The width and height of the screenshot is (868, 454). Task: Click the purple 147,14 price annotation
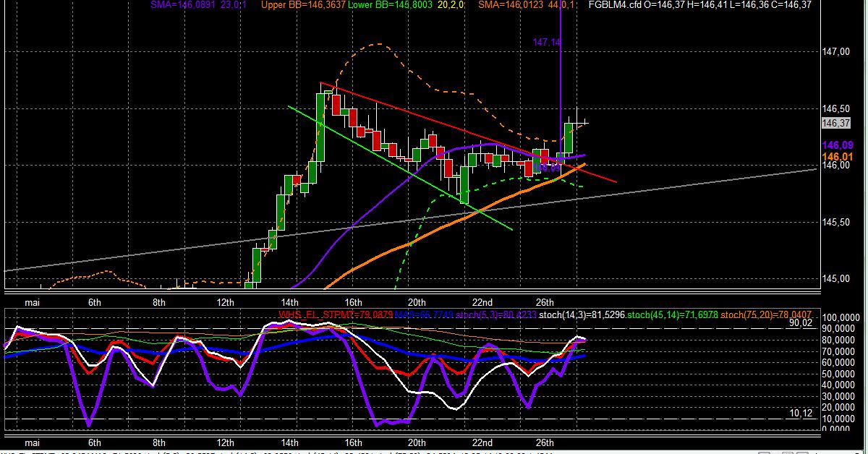547,43
